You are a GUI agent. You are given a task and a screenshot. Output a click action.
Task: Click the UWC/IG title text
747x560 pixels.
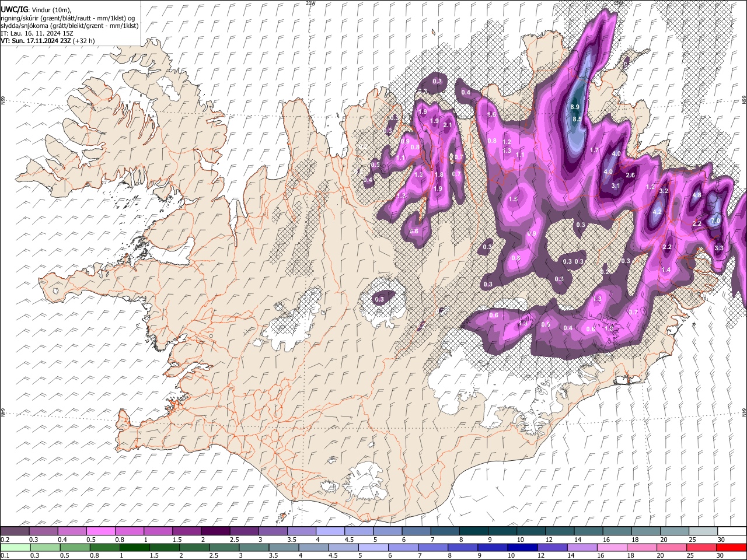[x=13, y=9]
